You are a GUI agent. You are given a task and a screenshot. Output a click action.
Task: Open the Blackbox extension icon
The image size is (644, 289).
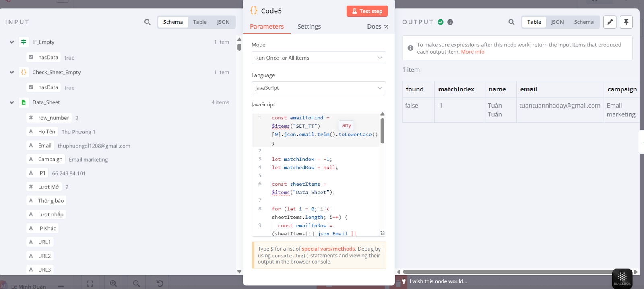pyautogui.click(x=622, y=279)
